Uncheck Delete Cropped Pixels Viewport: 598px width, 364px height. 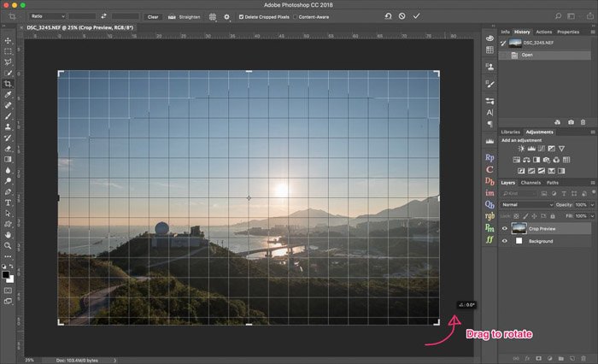click(241, 16)
